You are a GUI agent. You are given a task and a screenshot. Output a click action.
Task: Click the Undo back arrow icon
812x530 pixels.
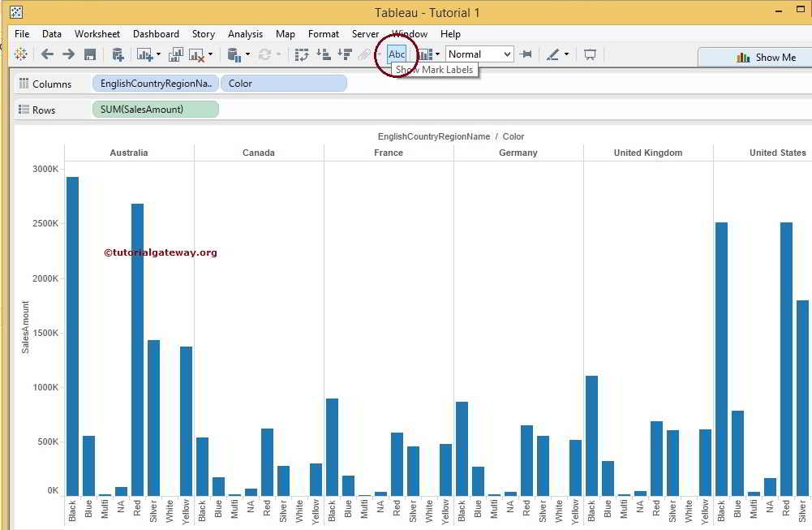(x=47, y=54)
